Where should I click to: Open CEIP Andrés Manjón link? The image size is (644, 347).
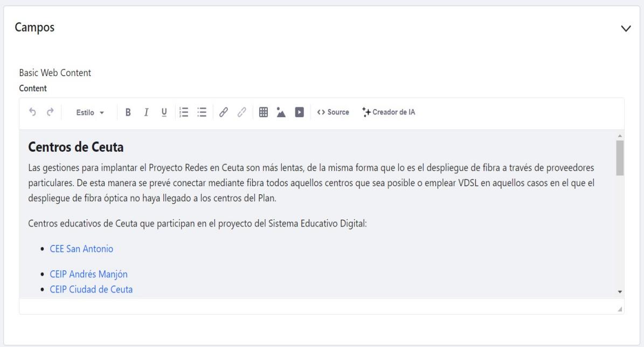pyautogui.click(x=89, y=274)
